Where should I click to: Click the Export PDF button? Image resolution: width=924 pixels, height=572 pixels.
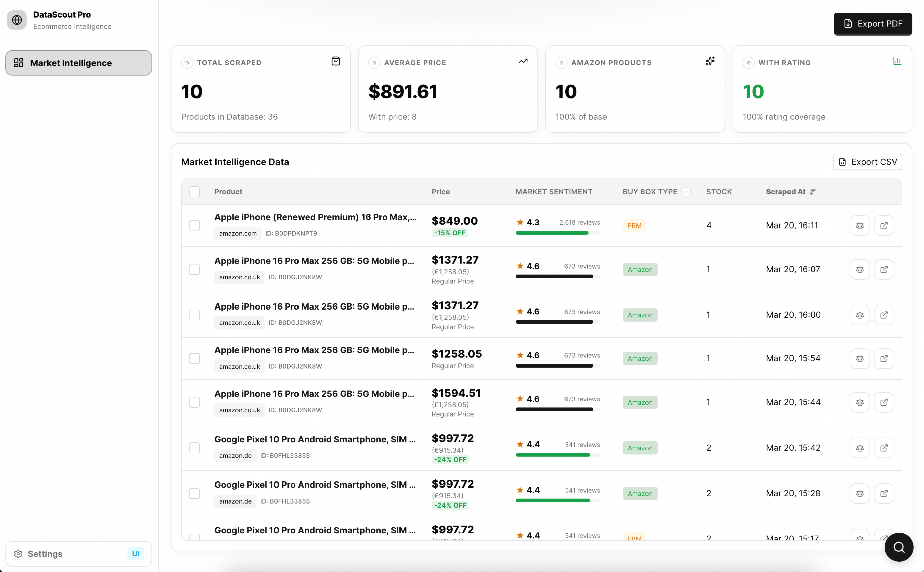pos(872,24)
